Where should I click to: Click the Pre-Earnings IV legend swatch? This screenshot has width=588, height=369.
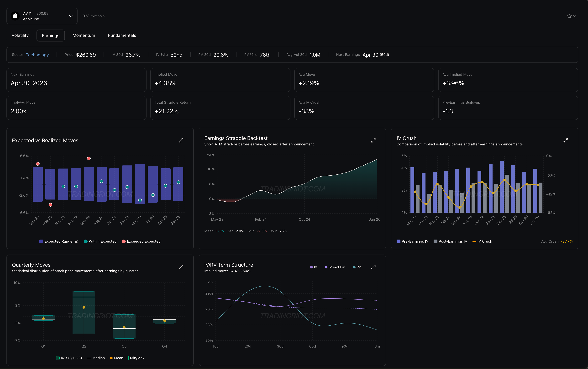pyautogui.click(x=399, y=241)
